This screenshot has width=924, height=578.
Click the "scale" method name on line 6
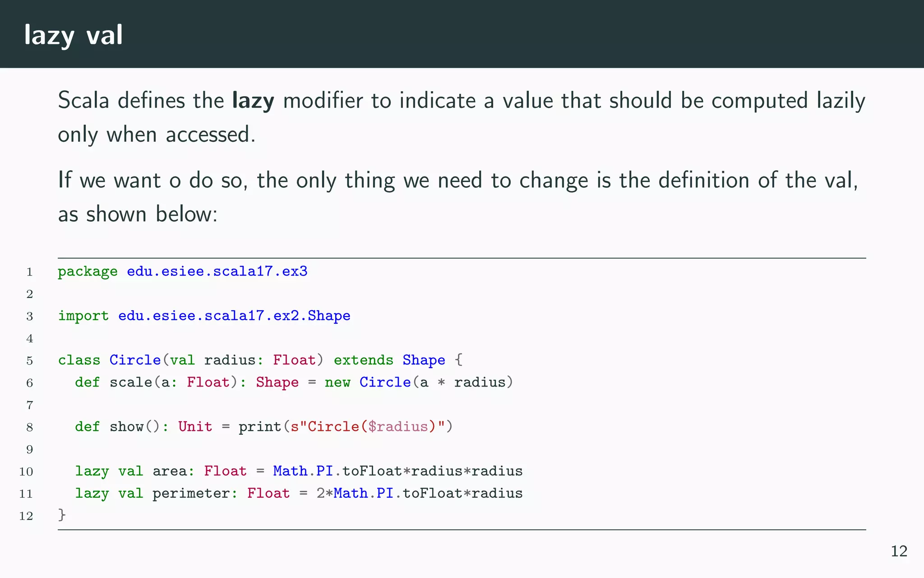click(131, 382)
